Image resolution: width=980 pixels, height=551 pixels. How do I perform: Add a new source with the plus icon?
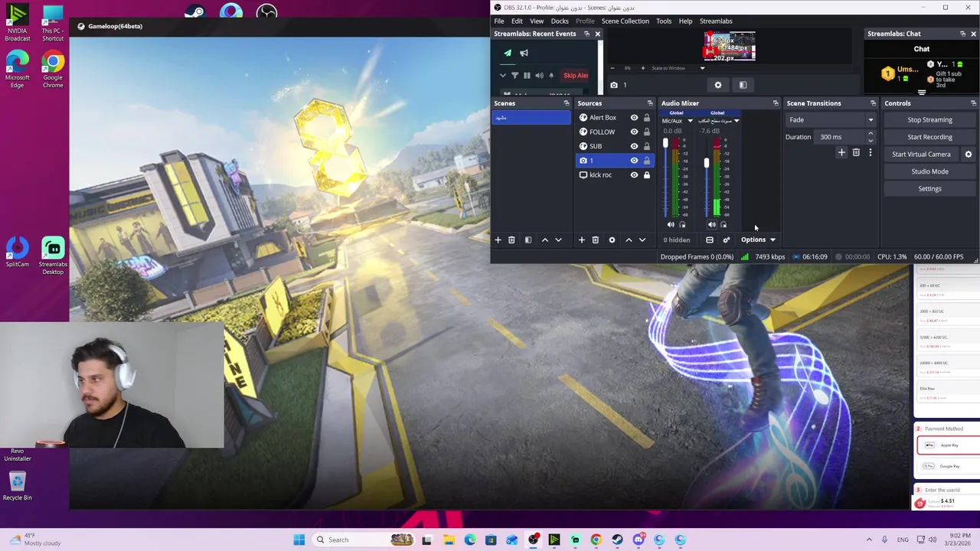coord(581,240)
